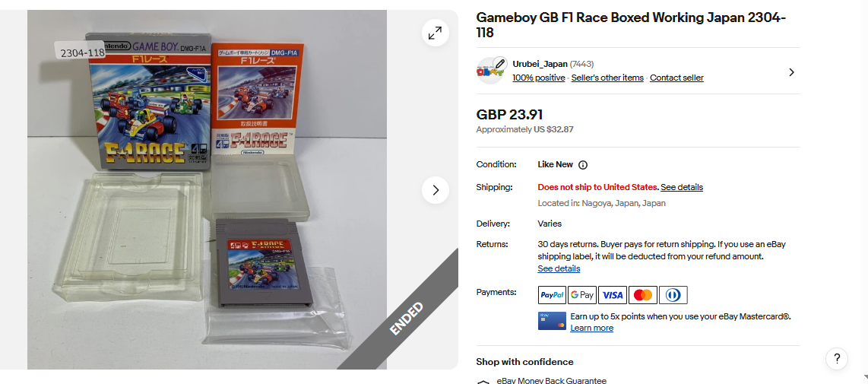Click the help question mark icon
The width and height of the screenshot is (868, 384).
pyautogui.click(x=837, y=358)
